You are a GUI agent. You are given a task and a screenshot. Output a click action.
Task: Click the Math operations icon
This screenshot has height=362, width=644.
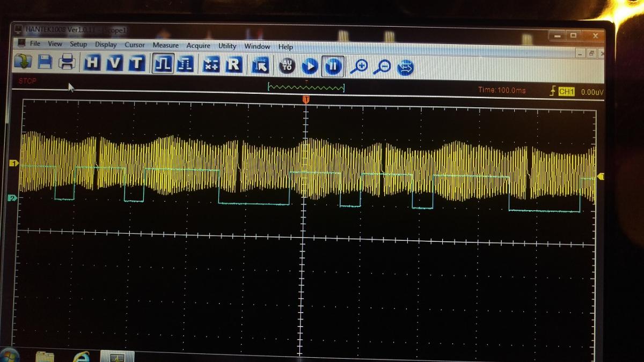click(x=211, y=65)
